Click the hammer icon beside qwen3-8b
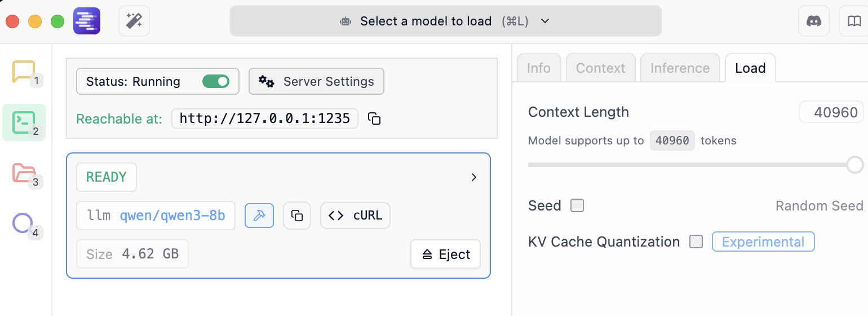 pyautogui.click(x=259, y=216)
